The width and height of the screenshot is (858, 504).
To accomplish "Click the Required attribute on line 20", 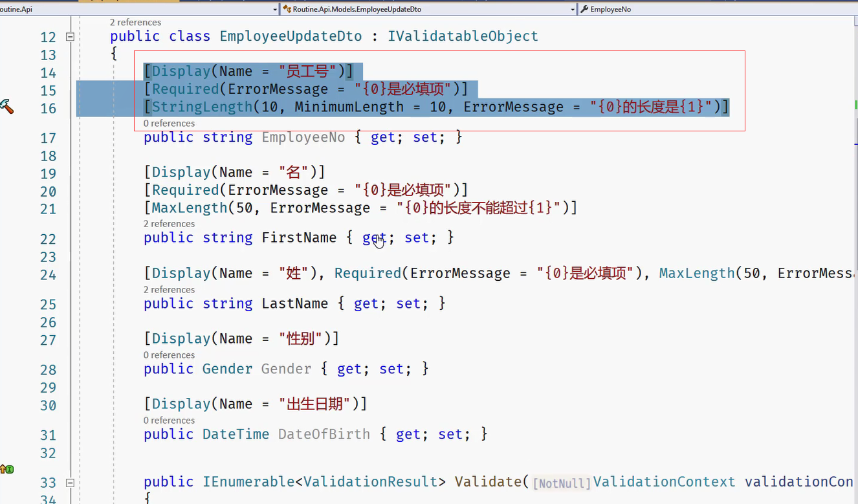I will [186, 190].
